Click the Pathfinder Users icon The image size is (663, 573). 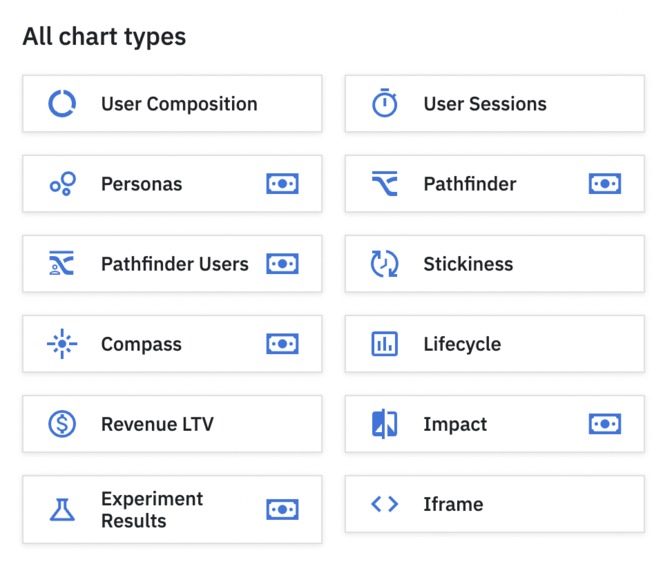coord(62,264)
